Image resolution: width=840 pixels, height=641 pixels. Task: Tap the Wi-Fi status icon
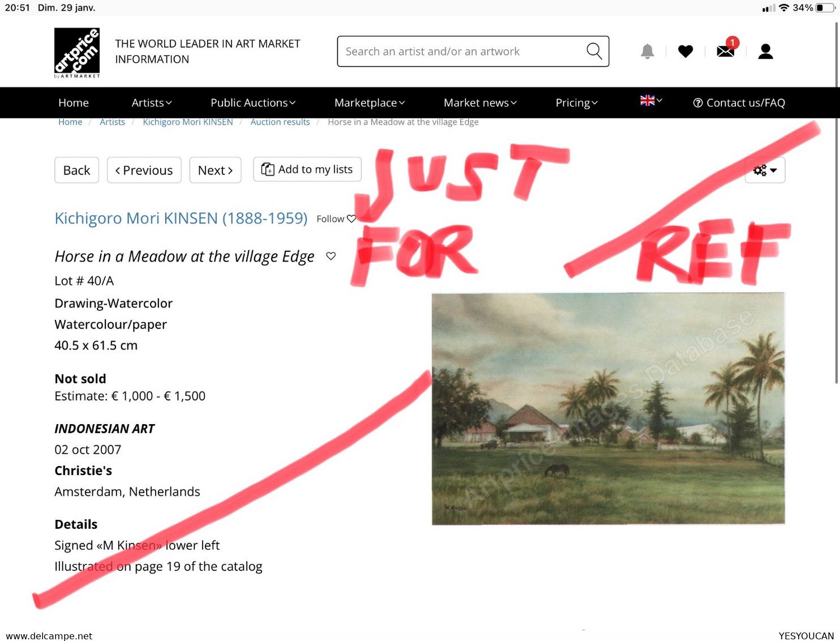[784, 8]
